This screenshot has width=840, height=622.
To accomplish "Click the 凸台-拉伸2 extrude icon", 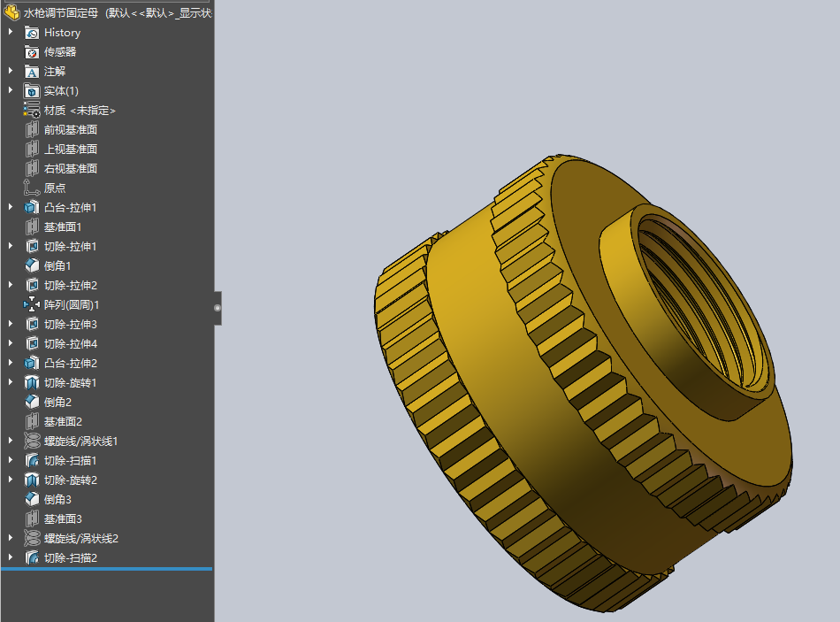I will (x=32, y=364).
